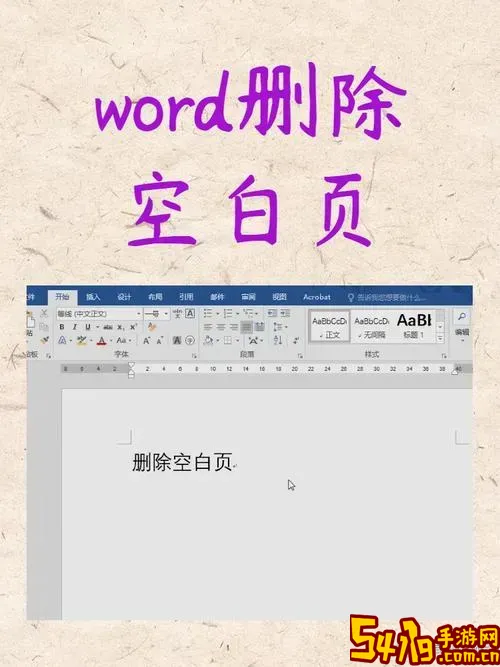The width and height of the screenshot is (500, 667).
Task: Toggle Underline formatting
Action: [88, 327]
